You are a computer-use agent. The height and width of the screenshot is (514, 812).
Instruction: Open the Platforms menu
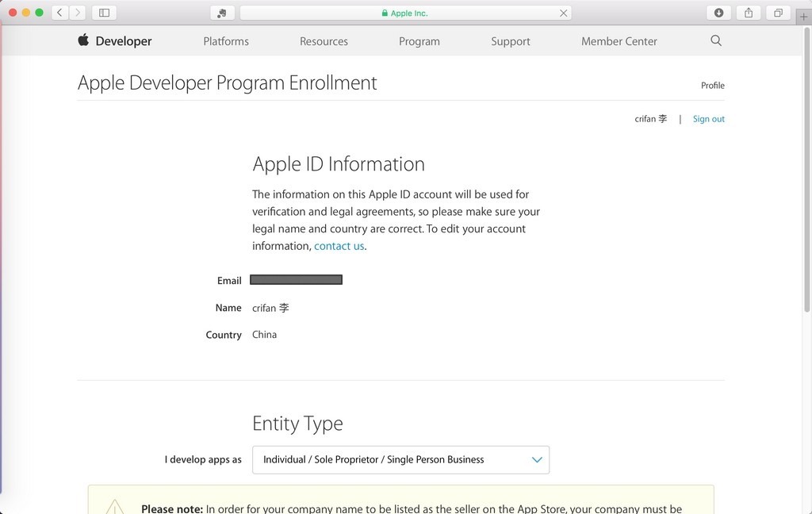(x=226, y=41)
